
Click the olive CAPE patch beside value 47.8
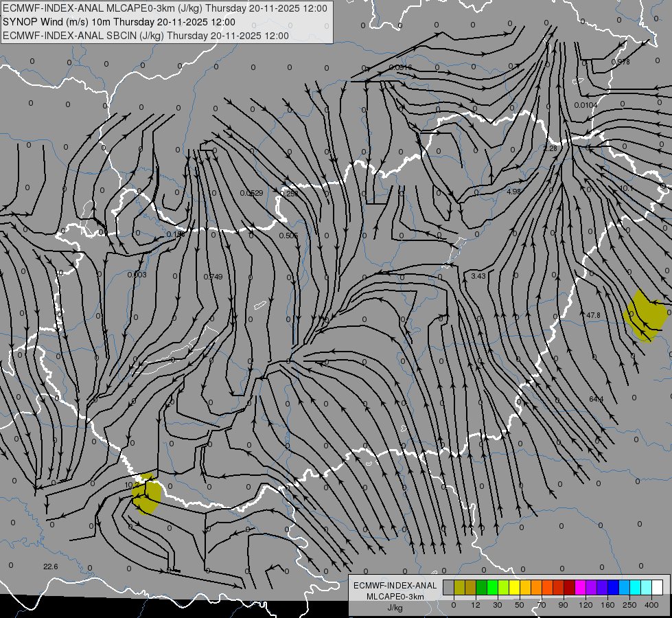[645, 316]
